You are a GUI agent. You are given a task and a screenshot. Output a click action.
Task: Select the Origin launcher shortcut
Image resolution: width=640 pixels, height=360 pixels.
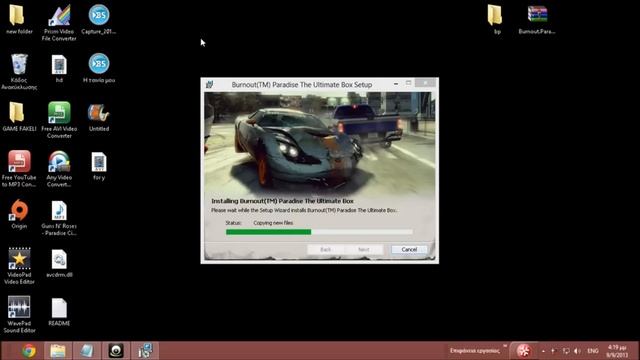click(x=19, y=214)
